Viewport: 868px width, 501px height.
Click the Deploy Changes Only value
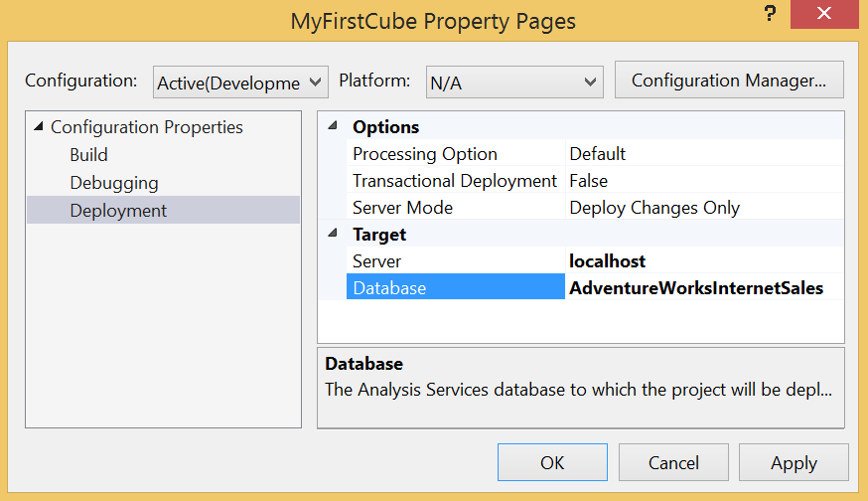click(654, 208)
